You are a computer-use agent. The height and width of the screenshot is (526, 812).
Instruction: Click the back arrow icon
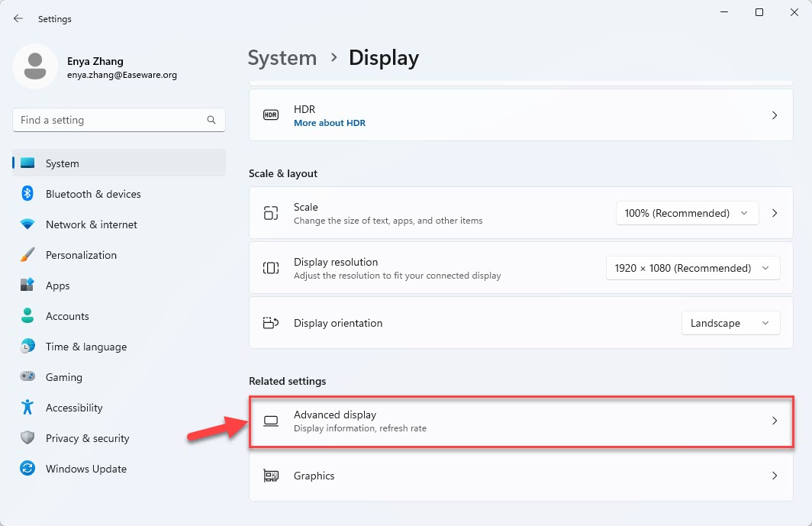[x=18, y=18]
